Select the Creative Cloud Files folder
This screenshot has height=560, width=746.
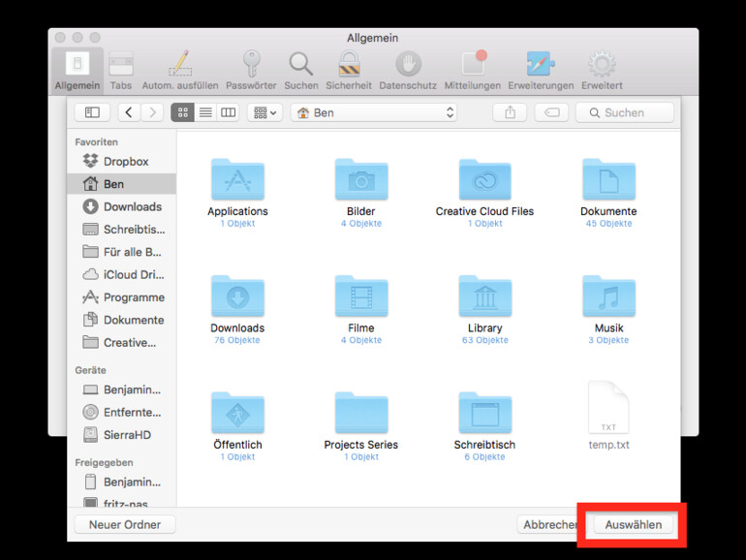click(485, 179)
